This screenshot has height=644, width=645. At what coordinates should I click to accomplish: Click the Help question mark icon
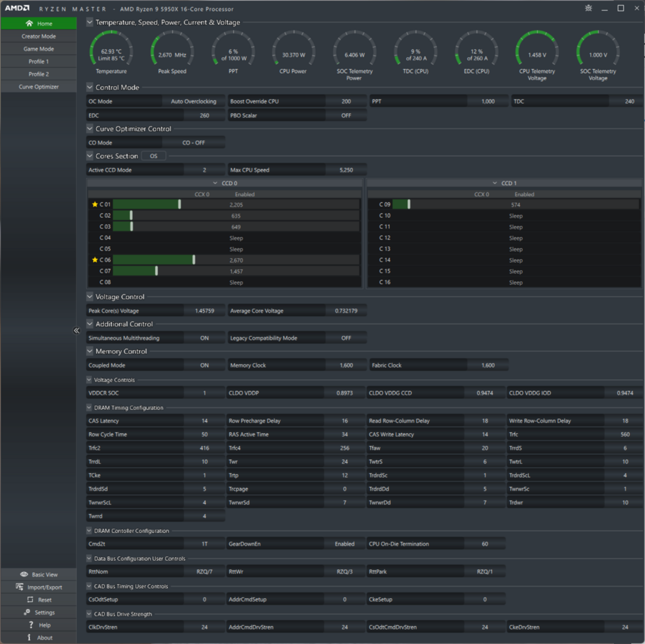(x=31, y=625)
